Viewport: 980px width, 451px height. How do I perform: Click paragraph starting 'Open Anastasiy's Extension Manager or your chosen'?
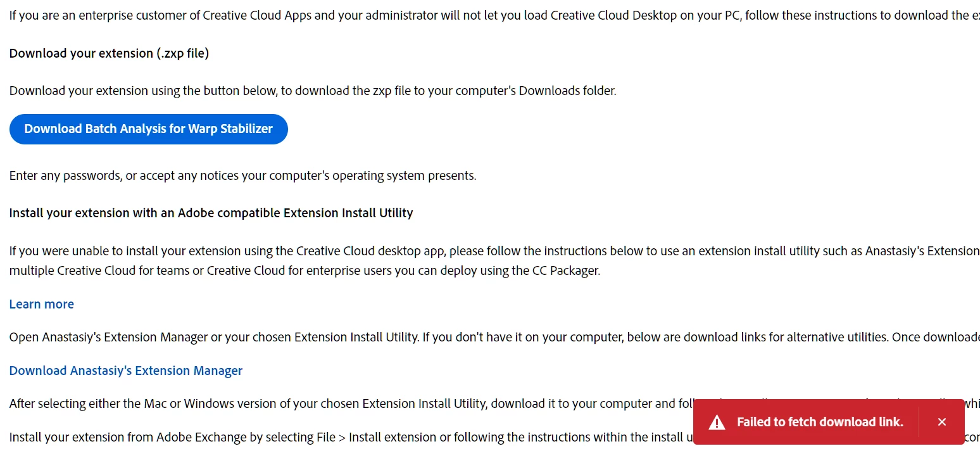(494, 337)
